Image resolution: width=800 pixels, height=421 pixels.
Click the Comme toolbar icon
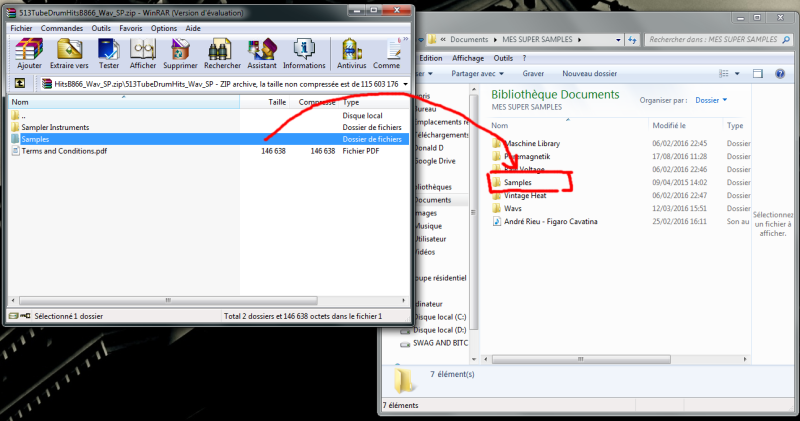[x=393, y=50]
